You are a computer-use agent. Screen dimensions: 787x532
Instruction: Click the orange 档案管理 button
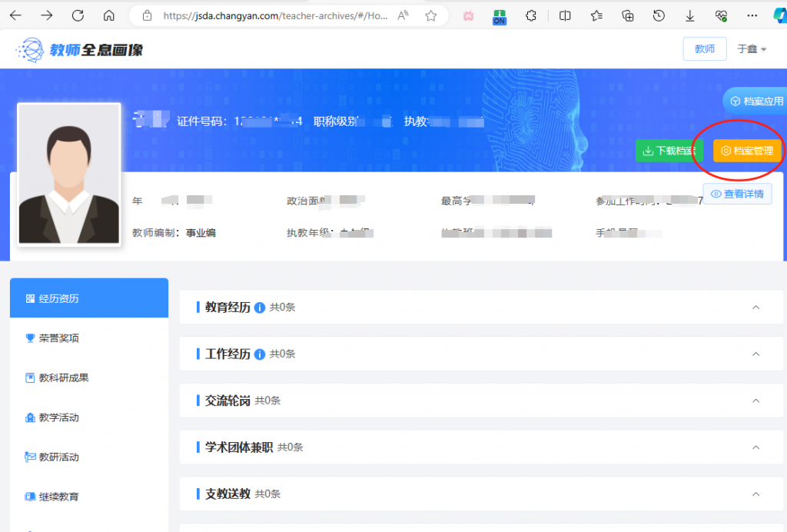tap(747, 151)
